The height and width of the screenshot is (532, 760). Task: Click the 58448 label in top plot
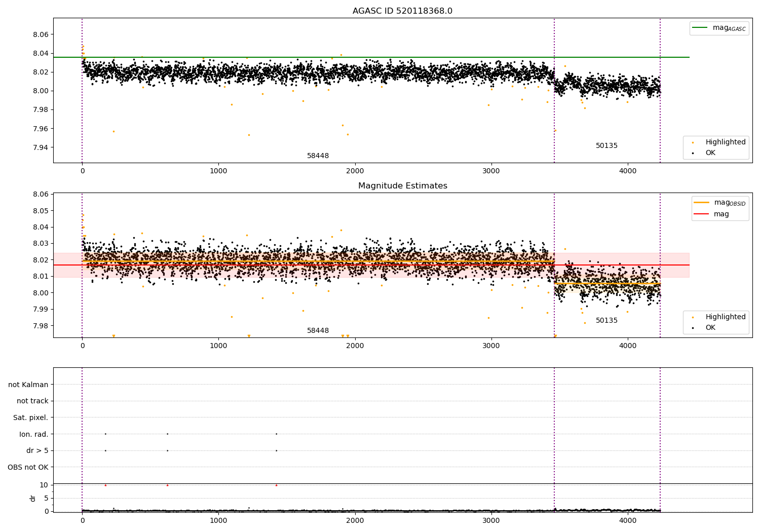[x=318, y=156]
